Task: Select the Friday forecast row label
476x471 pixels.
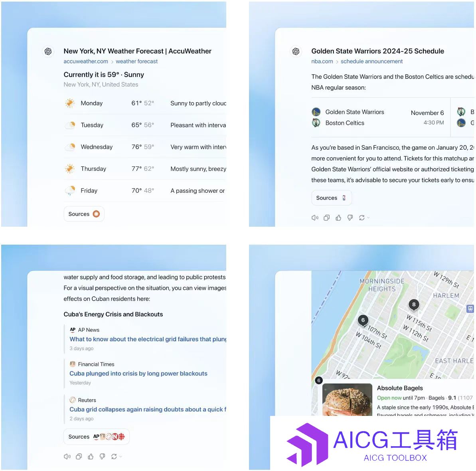Action: 89,191
